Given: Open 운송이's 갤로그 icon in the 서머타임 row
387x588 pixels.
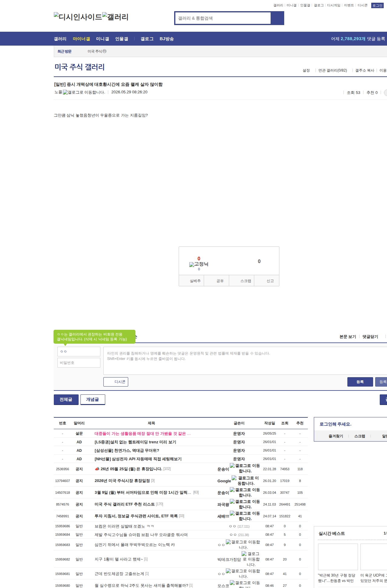Looking at the screenshot, I should click(245, 492).
